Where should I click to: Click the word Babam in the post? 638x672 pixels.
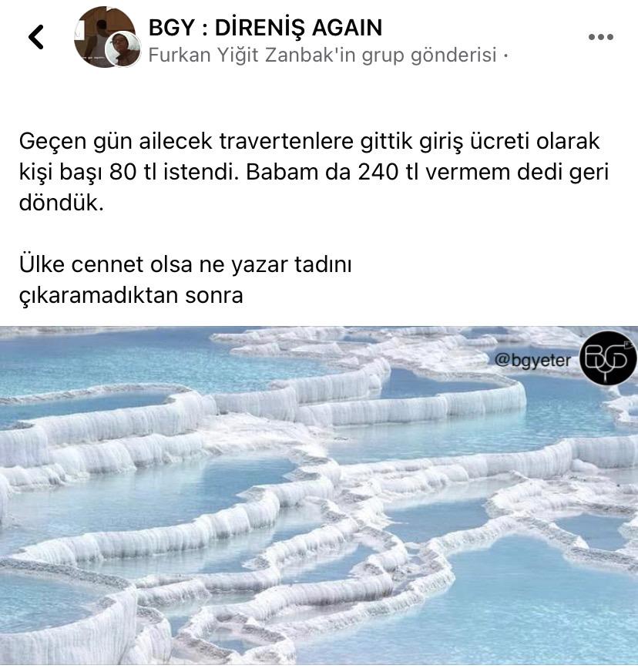(x=282, y=173)
